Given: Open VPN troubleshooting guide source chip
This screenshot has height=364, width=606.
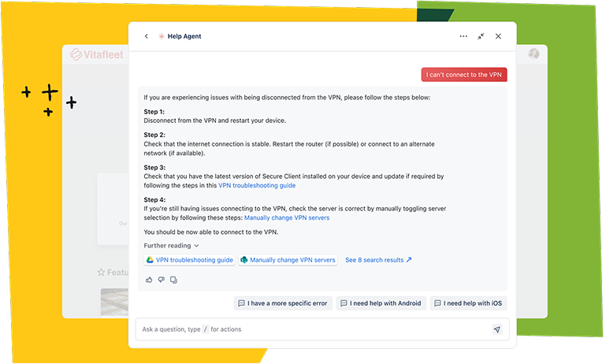Looking at the screenshot, I should 189,260.
